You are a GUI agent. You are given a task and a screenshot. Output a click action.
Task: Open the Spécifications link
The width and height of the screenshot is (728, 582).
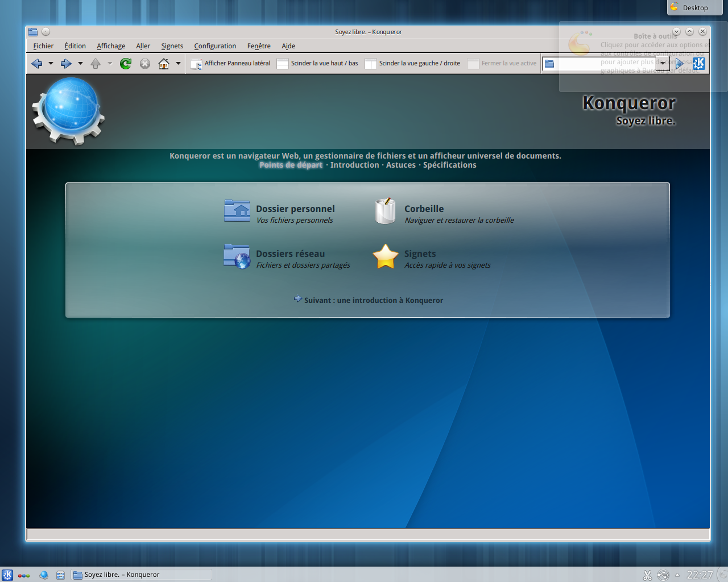coord(449,165)
